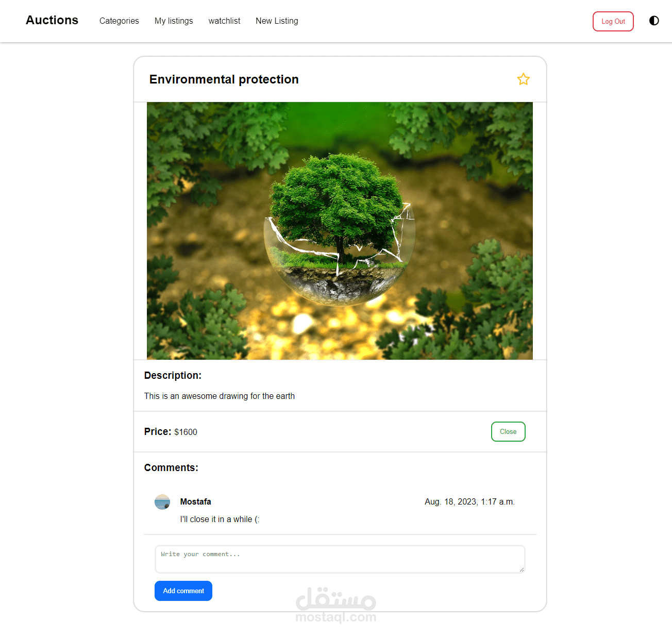The image size is (672, 637).
Task: Open the watchlist nav link
Action: tap(224, 21)
